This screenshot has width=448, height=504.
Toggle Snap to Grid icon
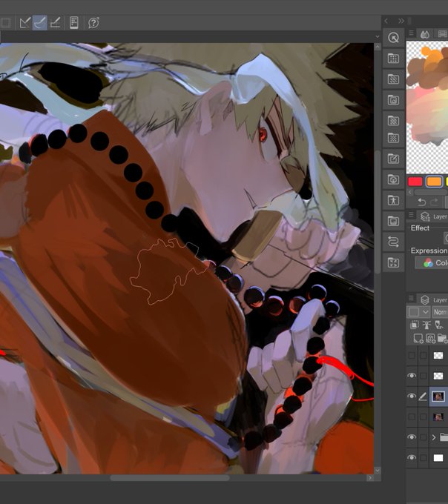pyautogui.click(x=55, y=23)
